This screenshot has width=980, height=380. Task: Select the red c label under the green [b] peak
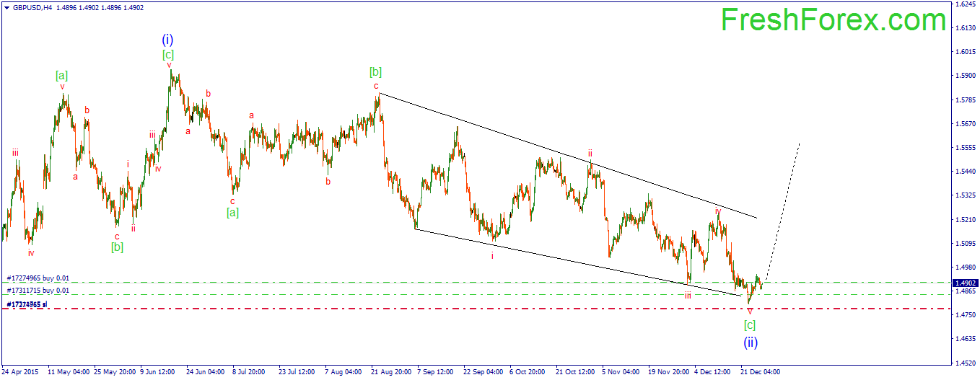coord(376,86)
